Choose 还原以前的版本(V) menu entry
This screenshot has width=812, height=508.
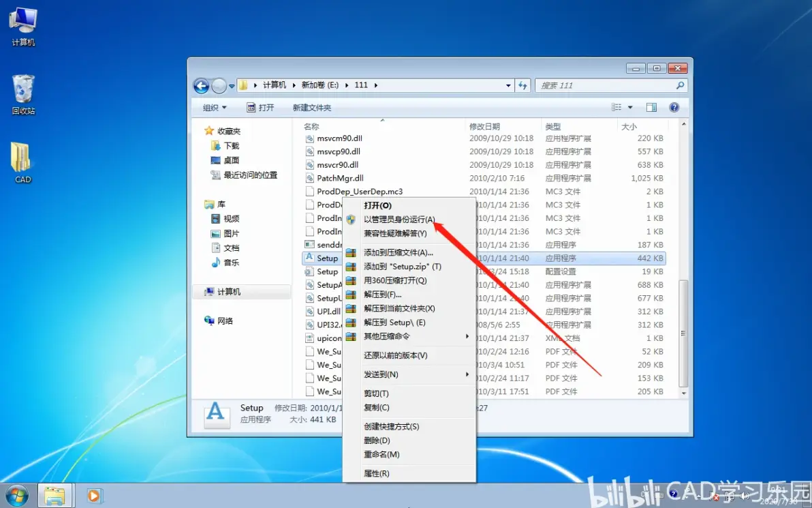point(409,356)
